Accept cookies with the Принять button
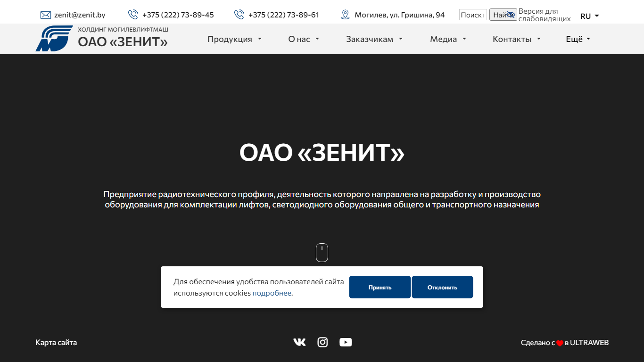The image size is (644, 362). click(x=380, y=287)
